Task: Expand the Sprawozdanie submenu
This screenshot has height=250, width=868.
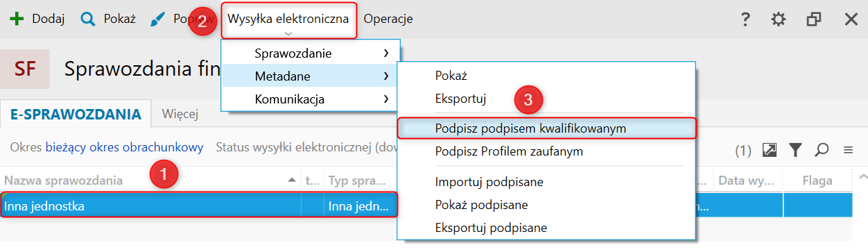Action: (x=311, y=53)
